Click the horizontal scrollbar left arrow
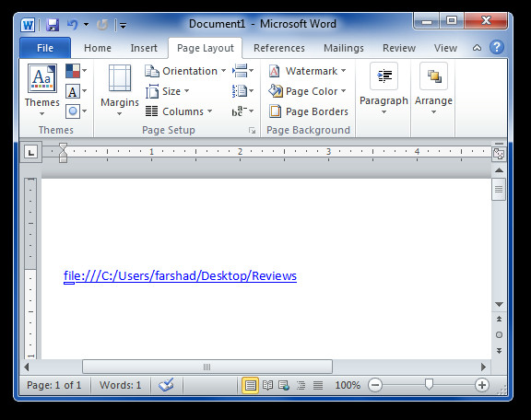Screen dimensions: 531x420 [27, 367]
